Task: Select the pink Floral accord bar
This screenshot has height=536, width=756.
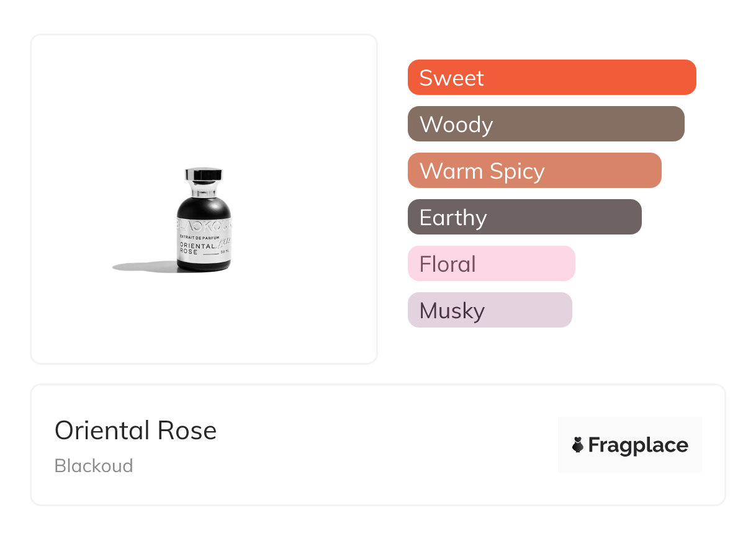Action: click(x=491, y=264)
